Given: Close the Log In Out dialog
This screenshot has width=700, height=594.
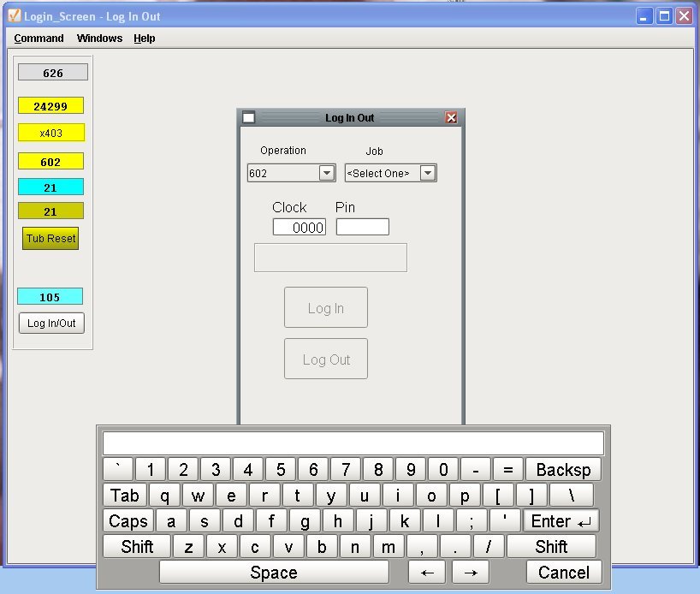Looking at the screenshot, I should [451, 117].
